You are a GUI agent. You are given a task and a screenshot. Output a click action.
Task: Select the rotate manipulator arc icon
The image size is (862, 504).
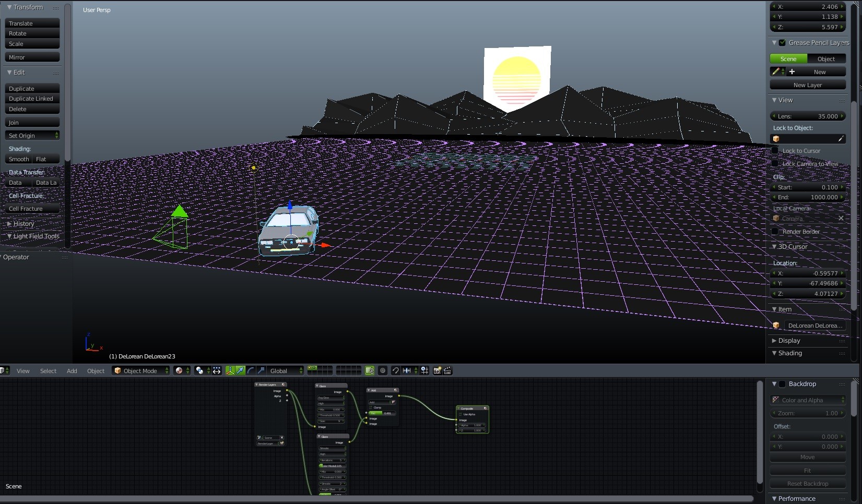point(251,370)
